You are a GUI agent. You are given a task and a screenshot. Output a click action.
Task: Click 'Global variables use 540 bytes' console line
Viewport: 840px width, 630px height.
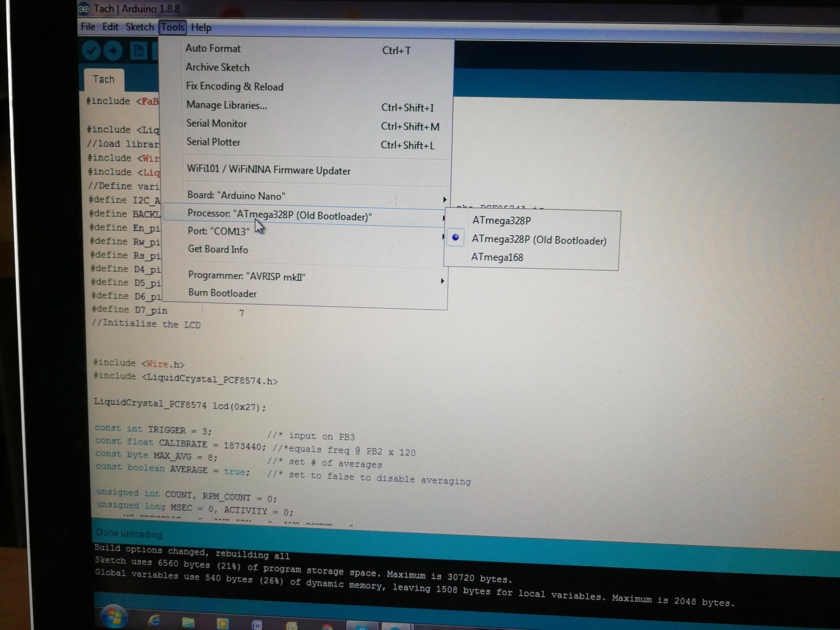(x=415, y=587)
